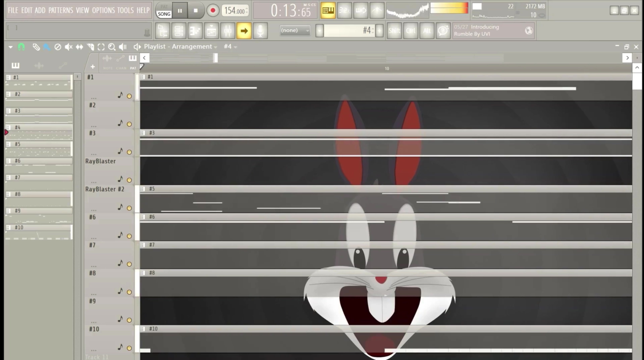The width and height of the screenshot is (644, 360).
Task: Mute RayBlaster track with yellow dot
Action: click(x=129, y=180)
